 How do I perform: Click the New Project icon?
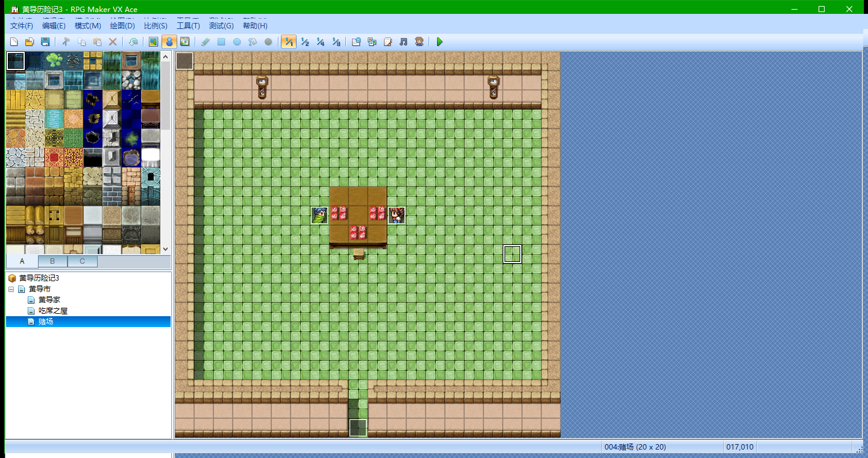click(13, 42)
